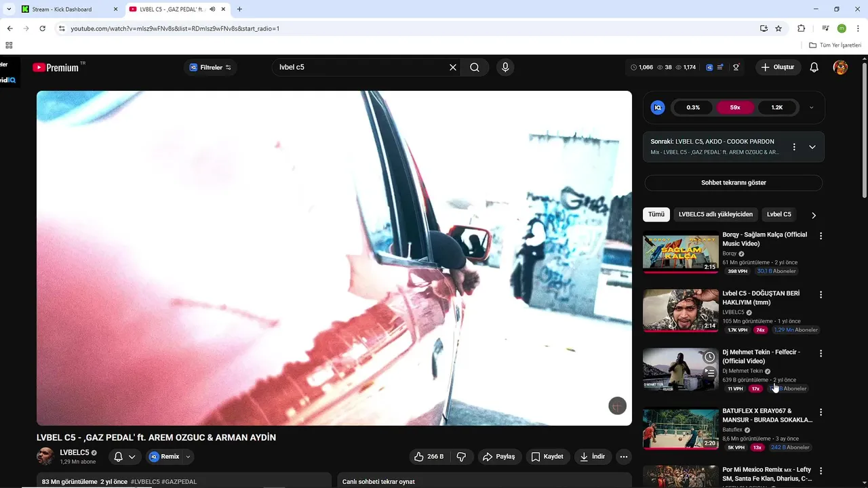Clear the search box with the X
This screenshot has height=488, width=868.
[453, 67]
